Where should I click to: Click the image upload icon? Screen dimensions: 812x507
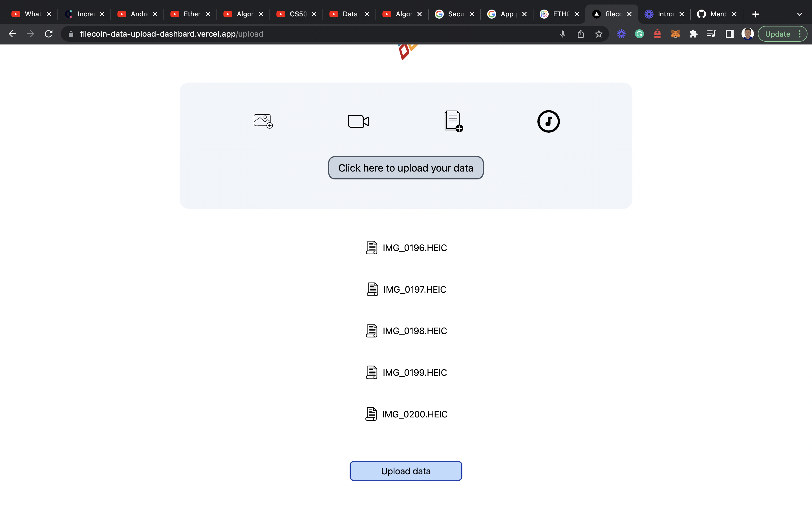[262, 121]
